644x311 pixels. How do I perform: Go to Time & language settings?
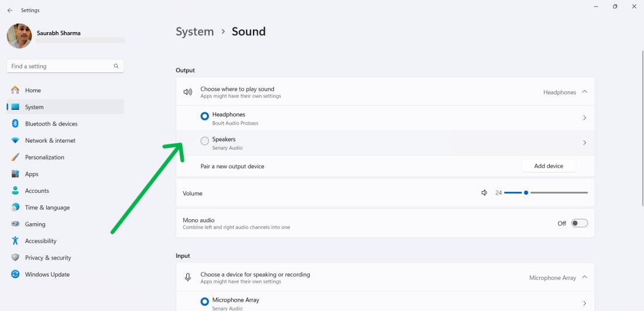point(47,208)
